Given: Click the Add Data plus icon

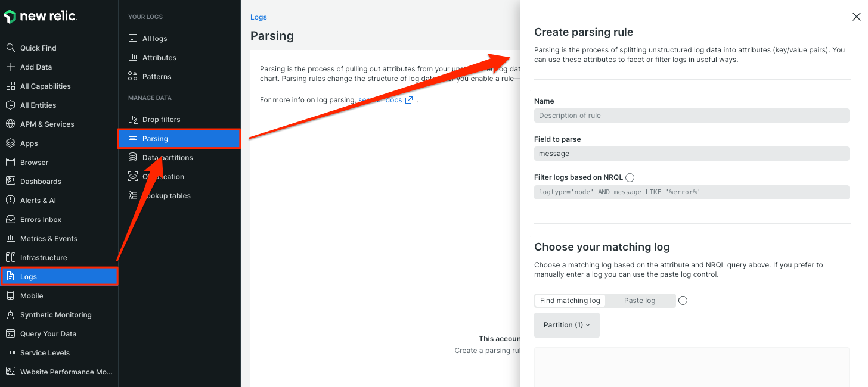Looking at the screenshot, I should click(x=10, y=67).
